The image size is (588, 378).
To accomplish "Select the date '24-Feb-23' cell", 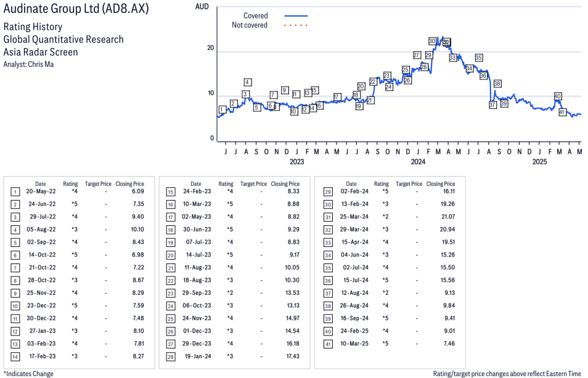I will coord(197,191).
